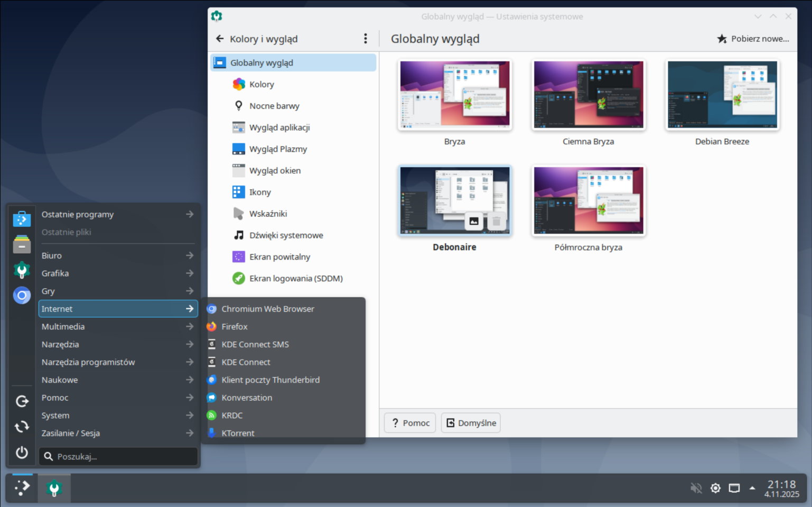Click the power off icon in launcher

(x=22, y=453)
